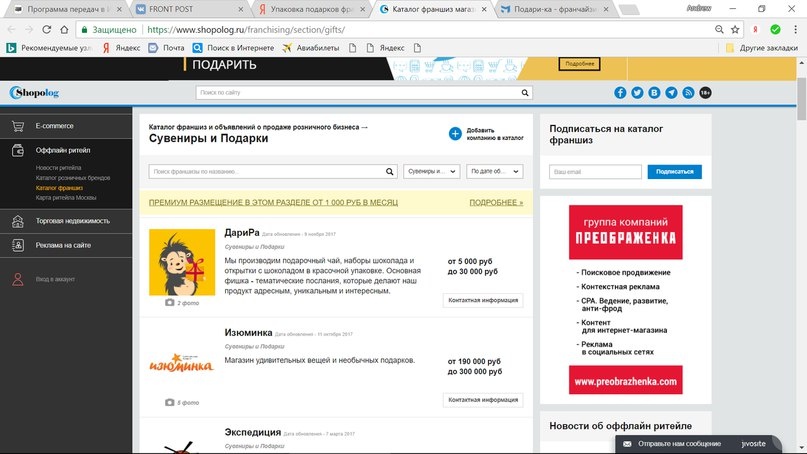Open the RSS feed icon
Image resolution: width=807 pixels, height=454 pixels.
point(688,93)
